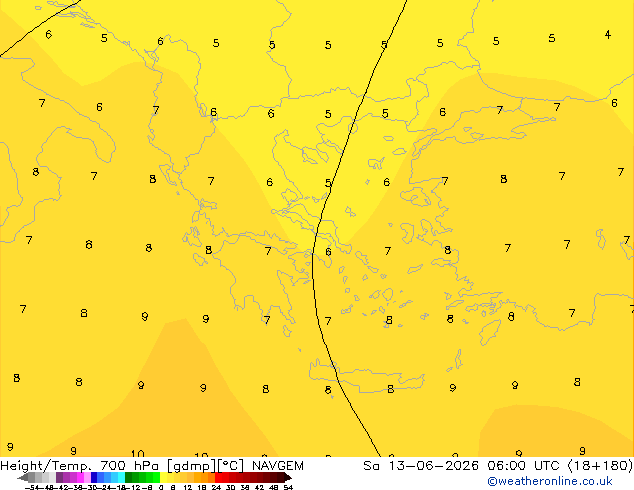Click the bright magenta legend segment
The width and height of the screenshot is (634, 490).
(x=80, y=477)
